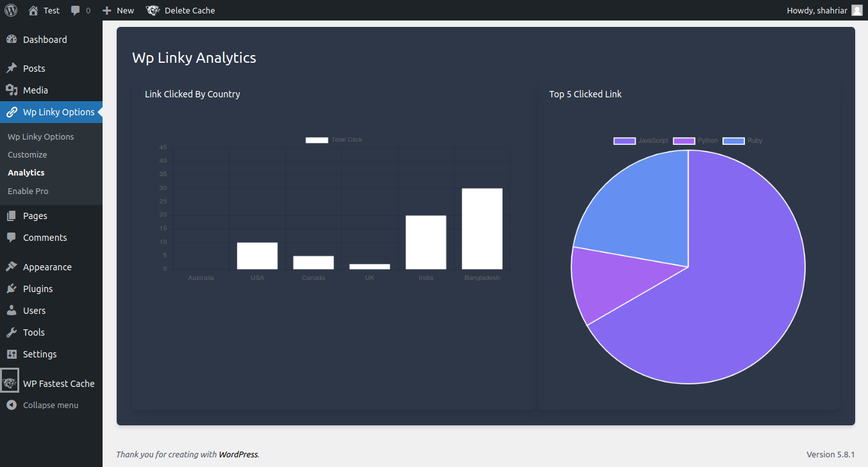Go to Posts in the sidebar
The width and height of the screenshot is (868, 467).
pos(51,69)
